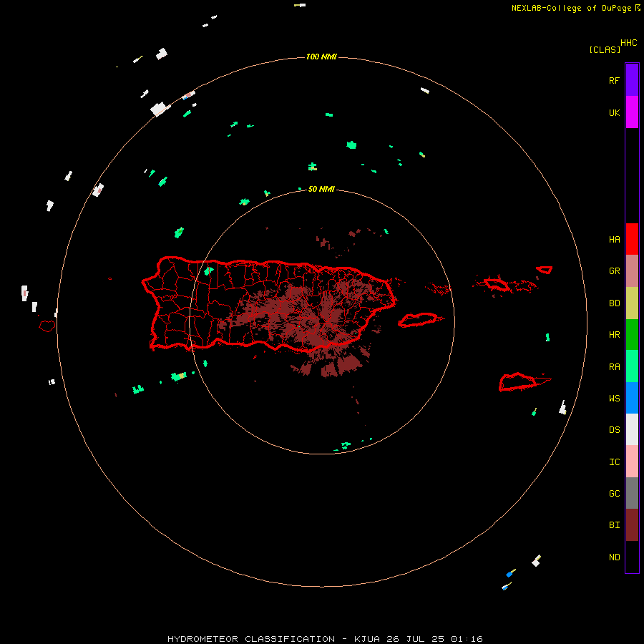Click the BI legend label

point(614,525)
